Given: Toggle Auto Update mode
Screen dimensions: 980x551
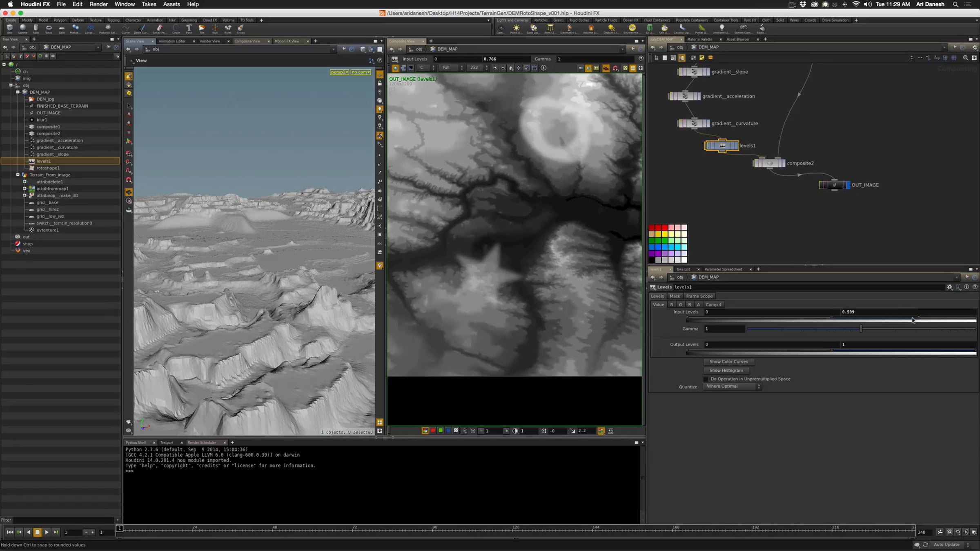Looking at the screenshot, I should (x=950, y=544).
